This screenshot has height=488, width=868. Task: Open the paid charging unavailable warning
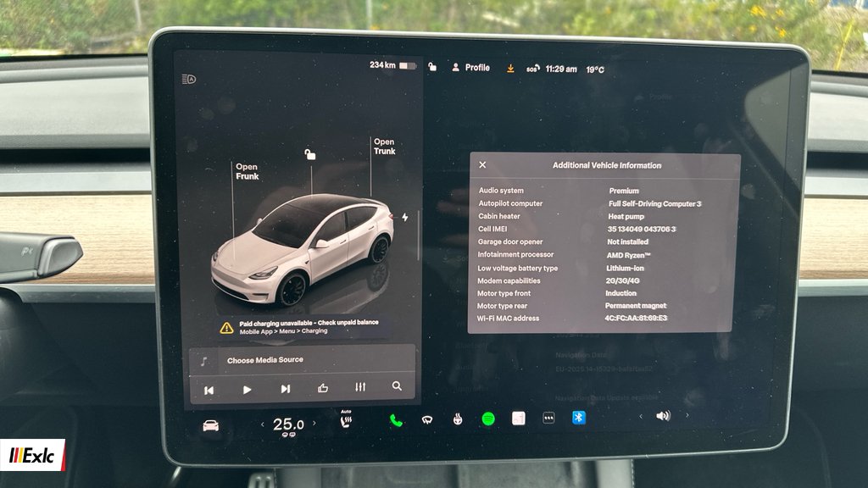302,327
